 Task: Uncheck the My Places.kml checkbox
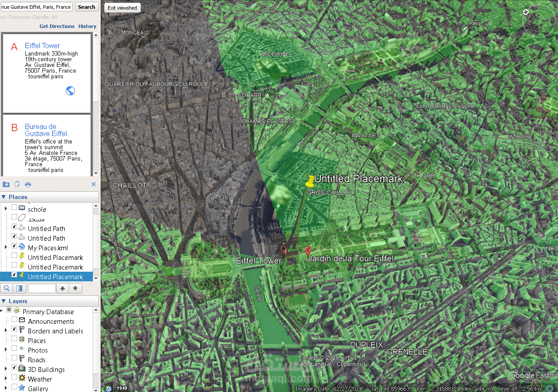[x=14, y=246]
